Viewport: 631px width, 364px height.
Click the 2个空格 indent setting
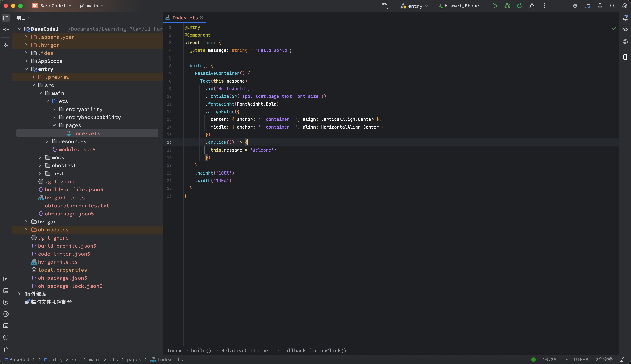point(604,359)
